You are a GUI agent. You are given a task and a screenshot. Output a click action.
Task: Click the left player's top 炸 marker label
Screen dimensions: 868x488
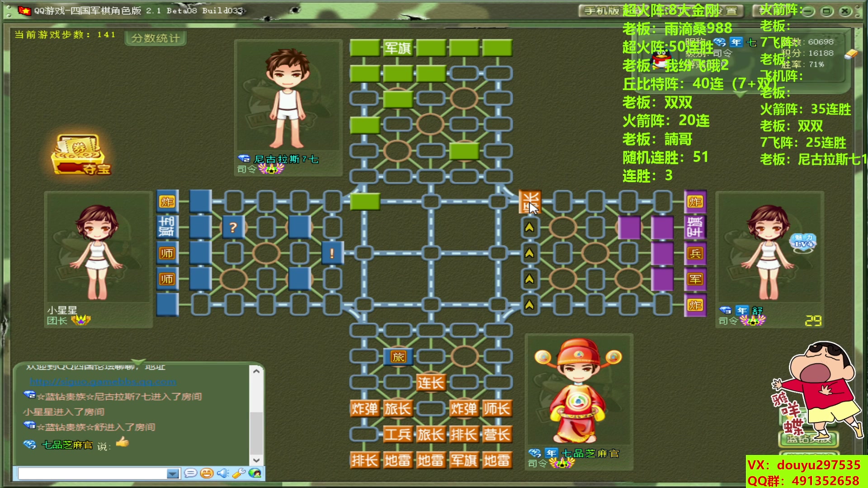click(x=167, y=202)
